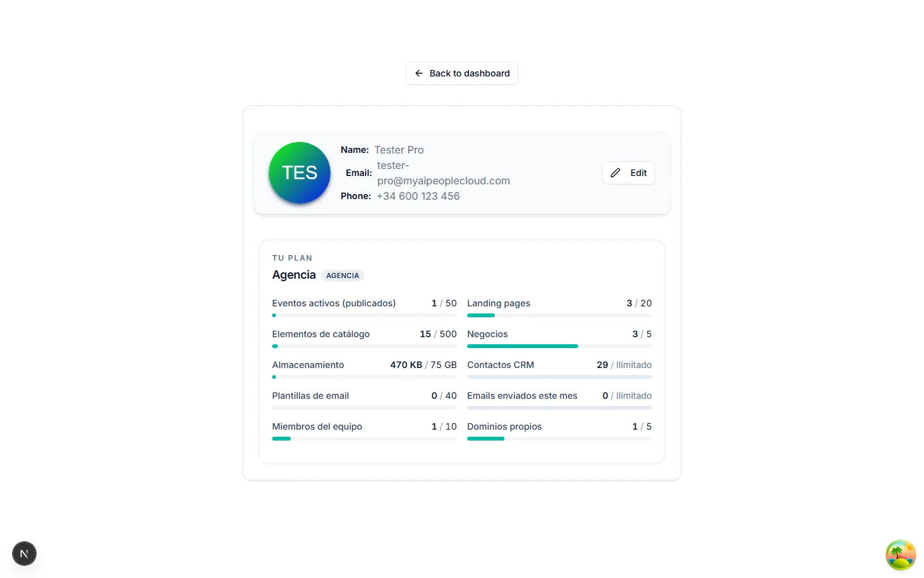Click the TES avatar circle
924x578 pixels.
coord(300,173)
